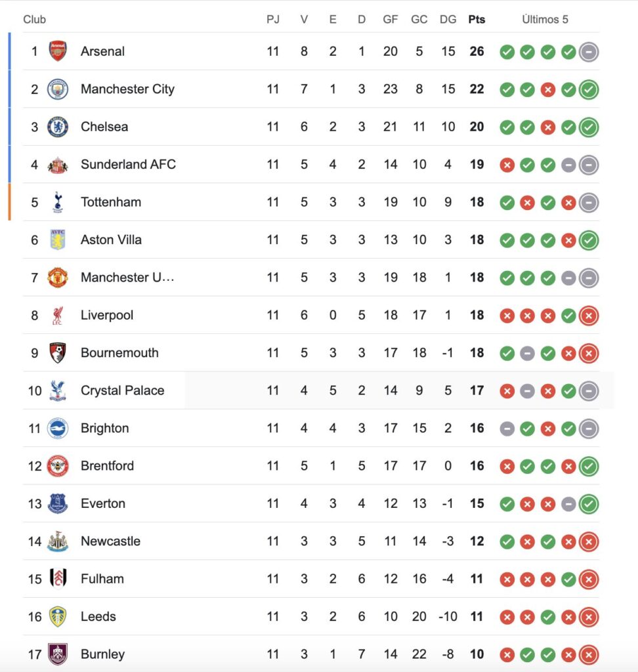Open the Sunderland AFC team link
This screenshot has height=672, width=638.
click(x=128, y=165)
